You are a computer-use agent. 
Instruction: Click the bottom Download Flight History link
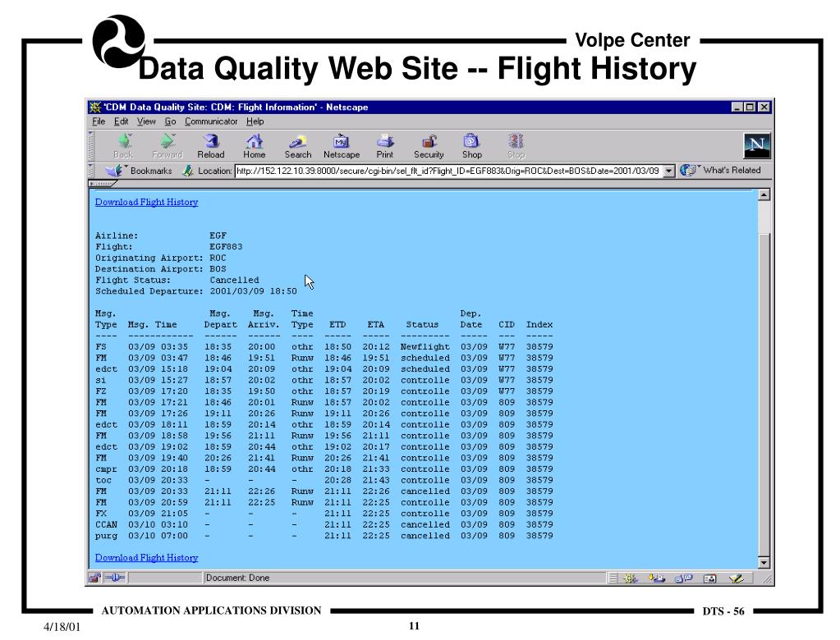tap(147, 558)
